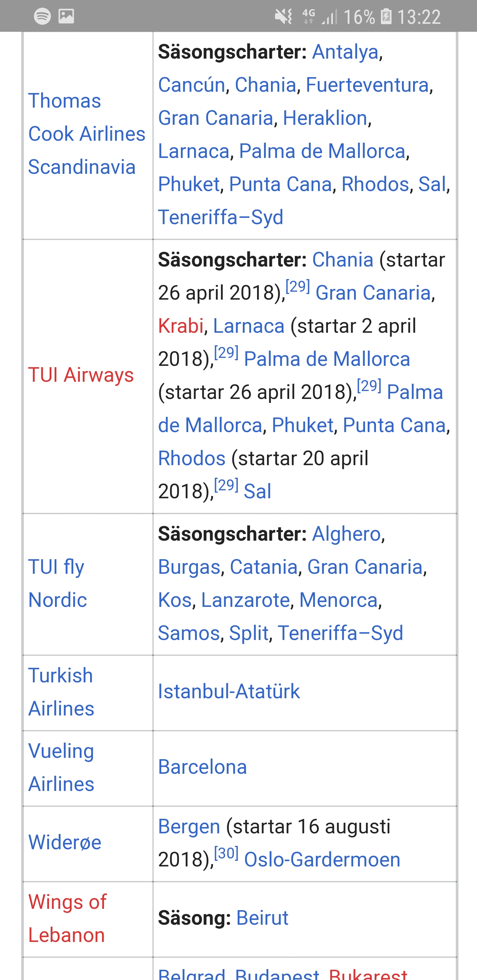
Task: Open Wings of Lebanon red link
Action: [x=67, y=918]
